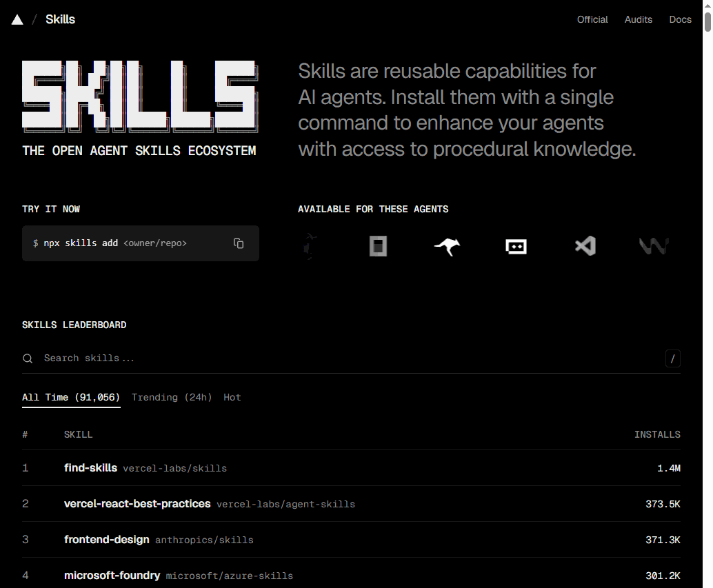The width and height of the screenshot is (713, 588).
Task: Click the npx skills add command box
Action: [141, 243]
